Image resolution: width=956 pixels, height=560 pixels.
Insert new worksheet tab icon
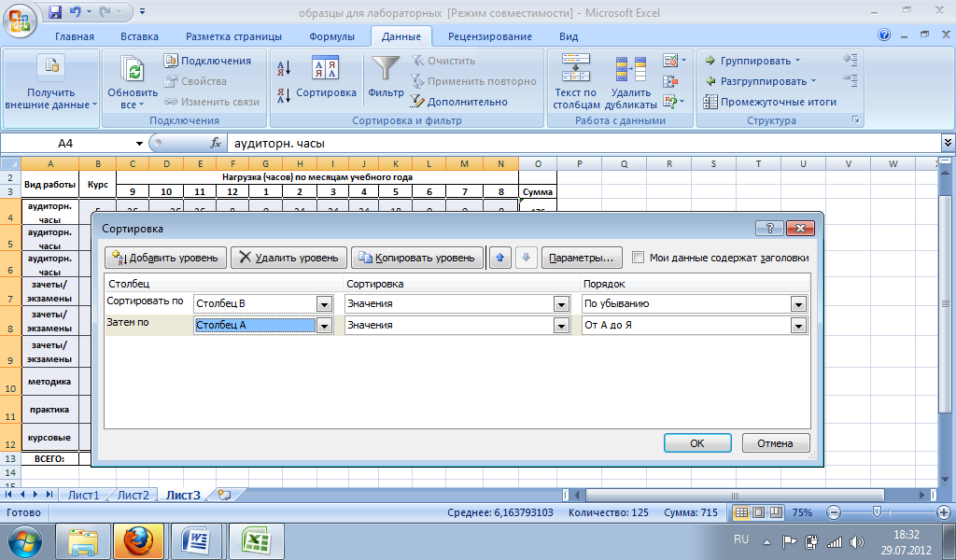[x=224, y=495]
